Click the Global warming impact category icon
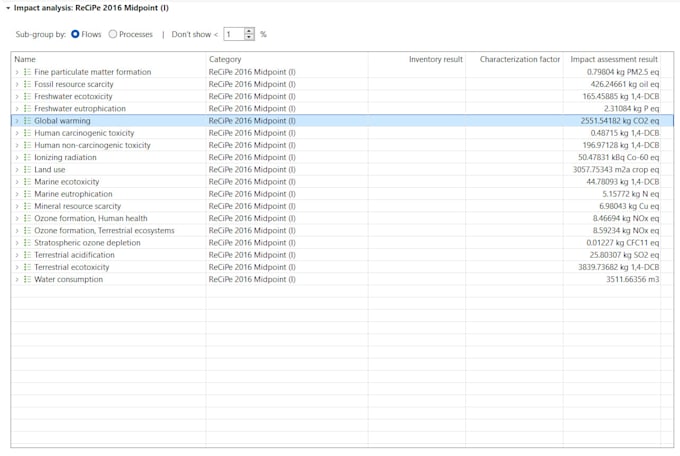This screenshot has width=680, height=456. pyautogui.click(x=27, y=121)
